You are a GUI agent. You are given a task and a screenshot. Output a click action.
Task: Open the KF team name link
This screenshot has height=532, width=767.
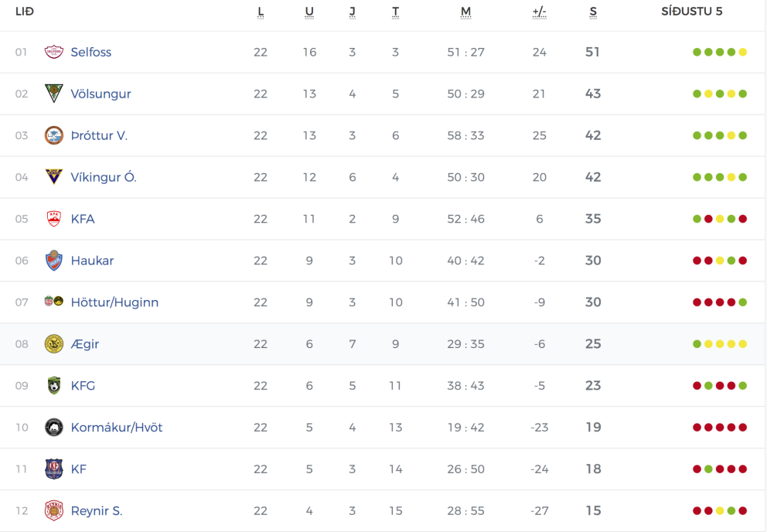click(78, 469)
